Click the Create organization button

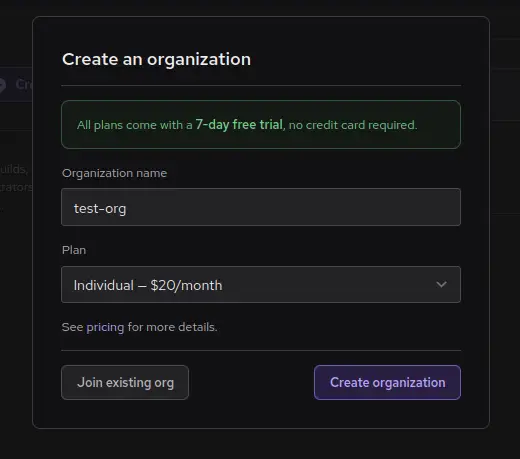pyautogui.click(x=387, y=382)
